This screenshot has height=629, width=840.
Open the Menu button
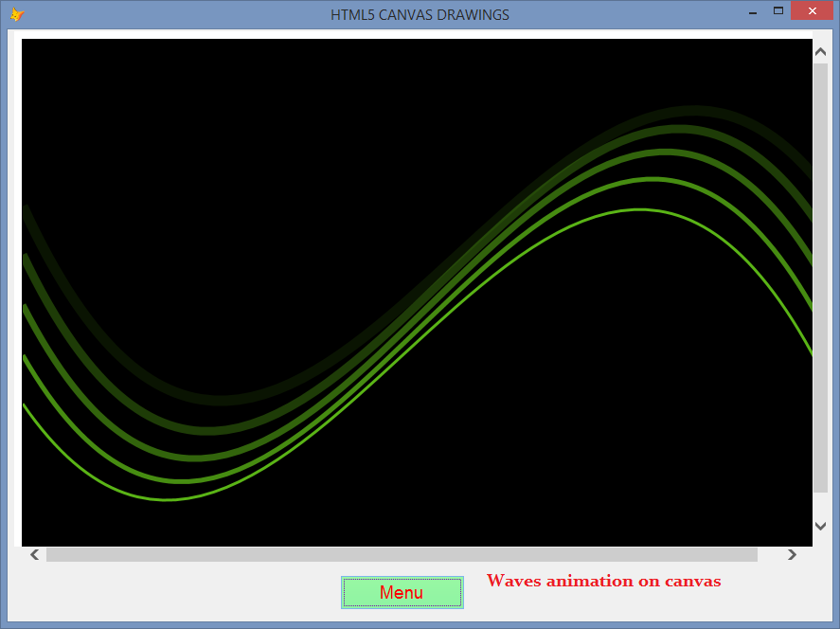point(402,591)
